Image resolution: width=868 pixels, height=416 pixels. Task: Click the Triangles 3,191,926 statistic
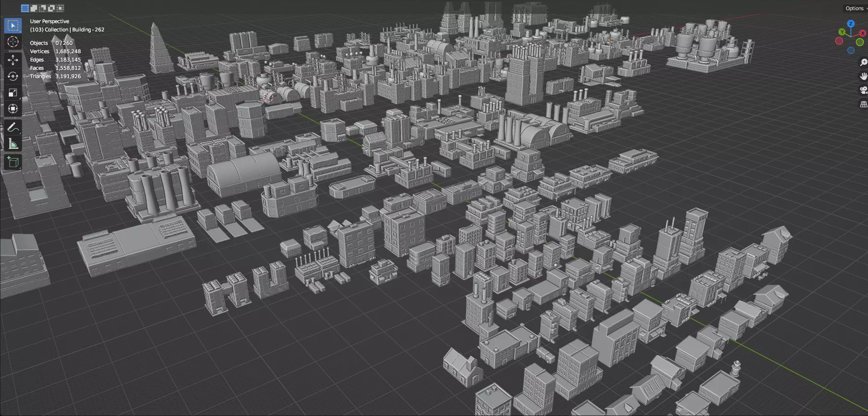tap(56, 76)
